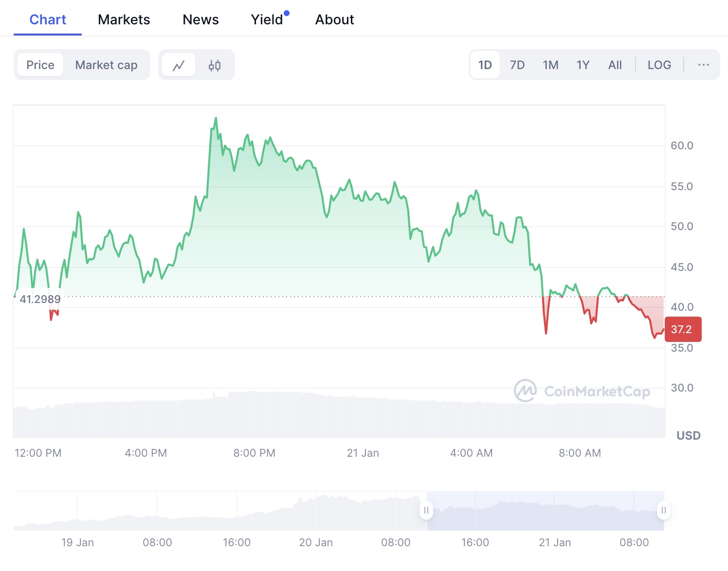Click the red 37.2 current price label

[683, 329]
